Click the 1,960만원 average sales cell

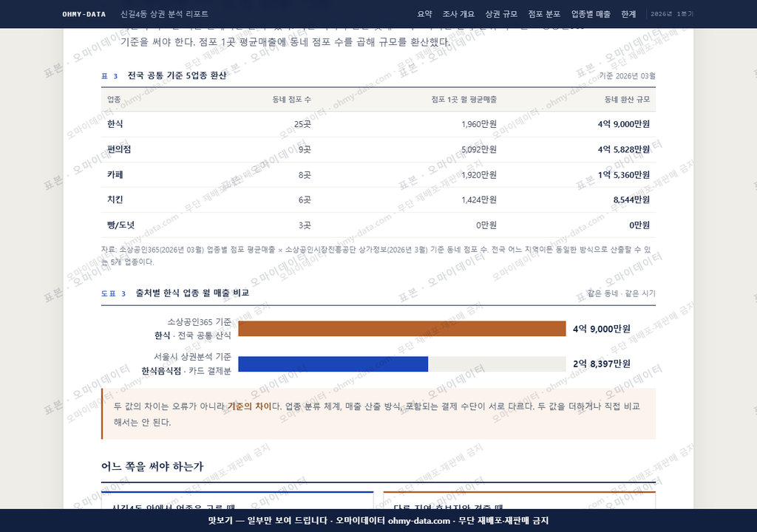[479, 124]
